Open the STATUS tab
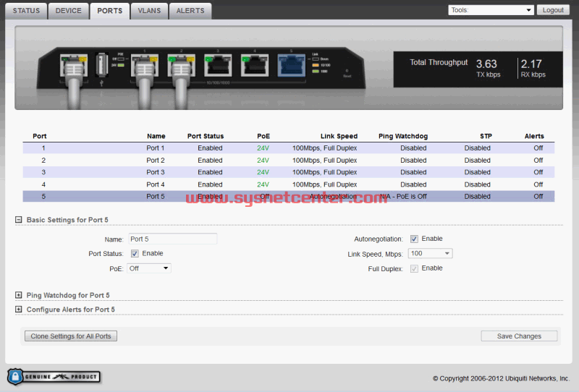Screen dimensions: 579x392 [x=26, y=11]
